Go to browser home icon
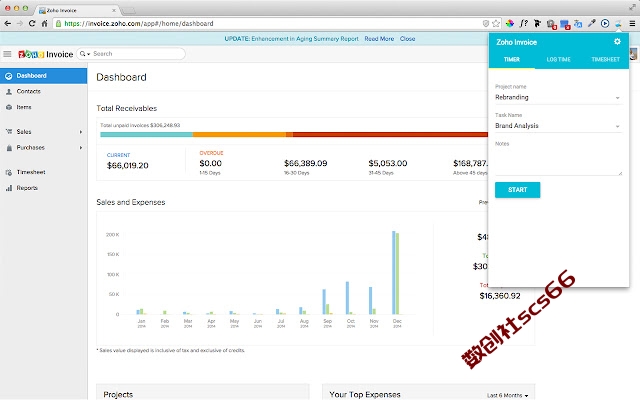Viewport: 640px width, 400px height. tap(44, 24)
